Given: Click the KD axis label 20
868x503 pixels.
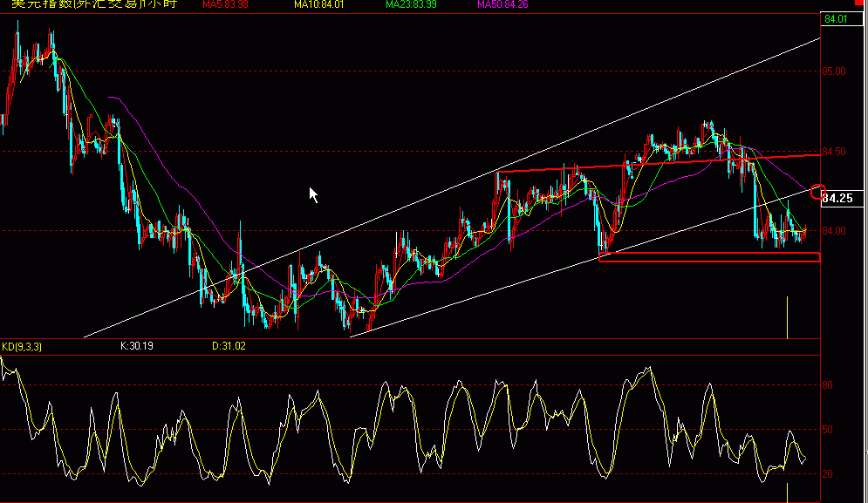Looking at the screenshot, I should (x=827, y=474).
